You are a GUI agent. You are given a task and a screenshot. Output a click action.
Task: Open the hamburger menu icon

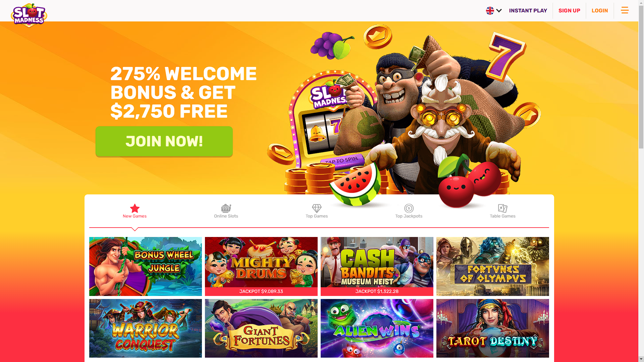625,10
